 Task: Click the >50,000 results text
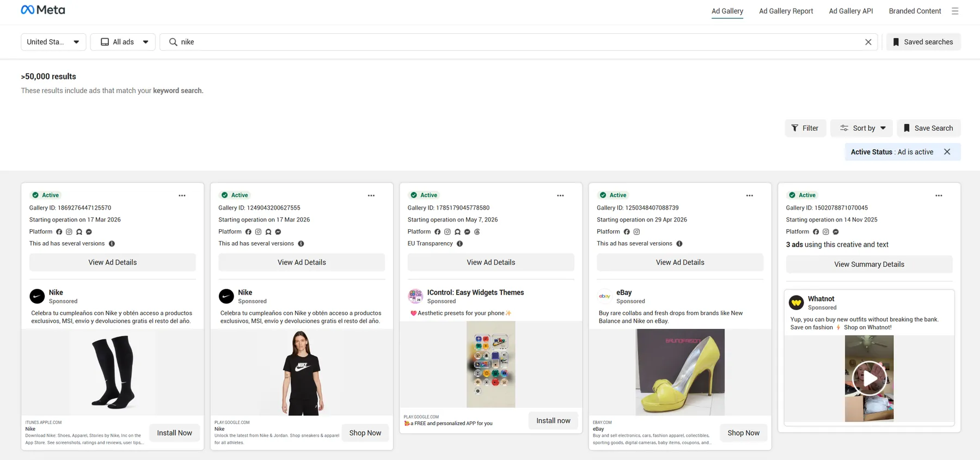coord(48,77)
